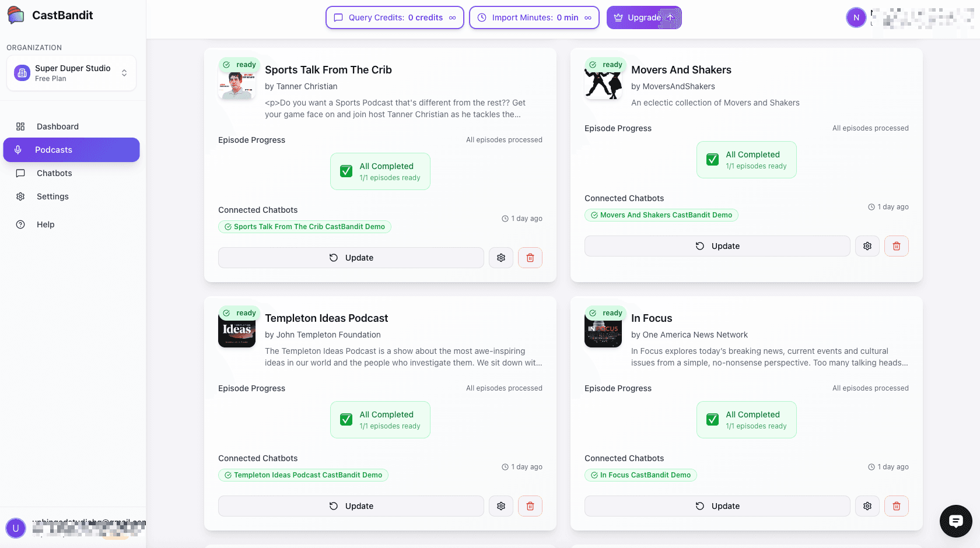
Task: Click the Query Credits infinity toggle
Action: tap(453, 17)
